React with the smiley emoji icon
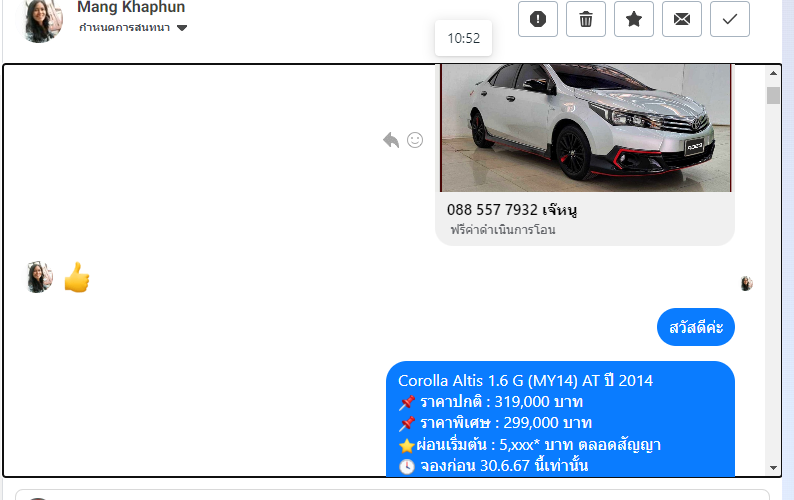The image size is (794, 500). (415, 140)
